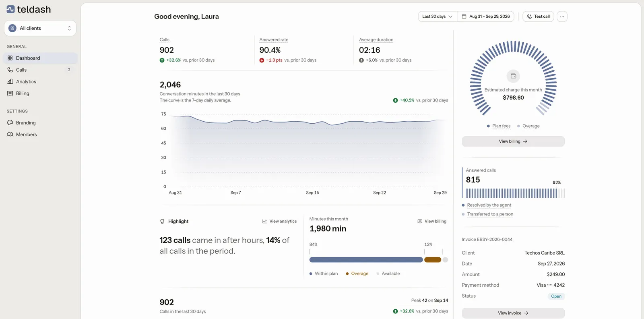644x319 pixels.
Task: Click the Plan fees legend item
Action: 499,126
